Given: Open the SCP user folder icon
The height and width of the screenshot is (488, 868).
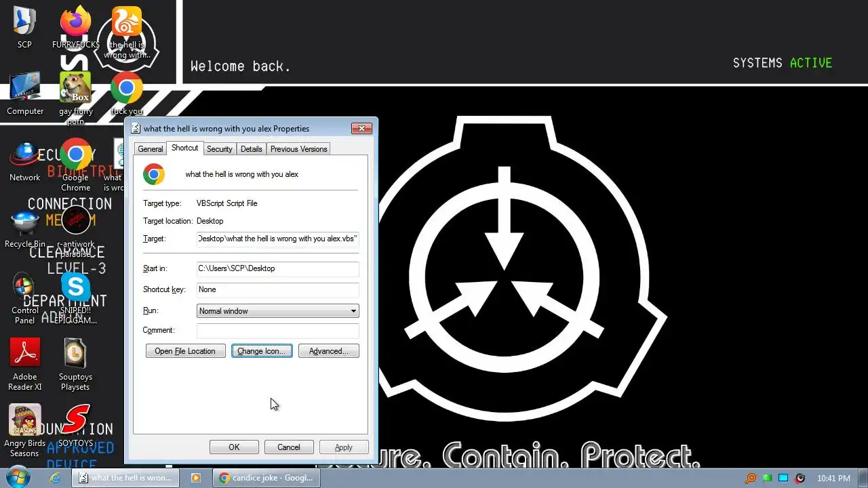Looking at the screenshot, I should tap(24, 22).
